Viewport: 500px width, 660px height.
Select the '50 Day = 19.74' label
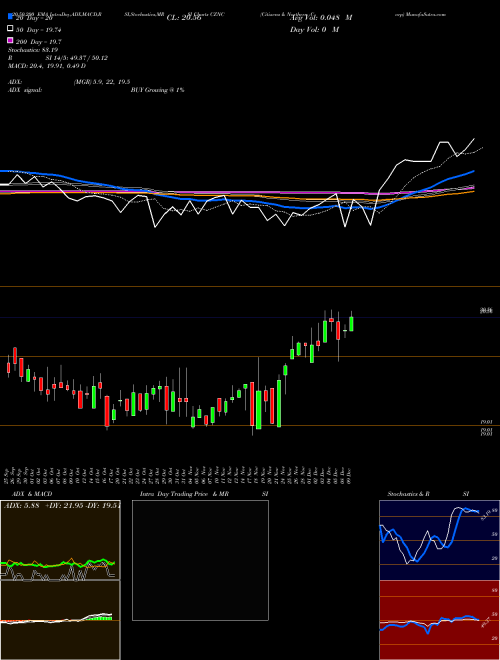tap(41, 29)
